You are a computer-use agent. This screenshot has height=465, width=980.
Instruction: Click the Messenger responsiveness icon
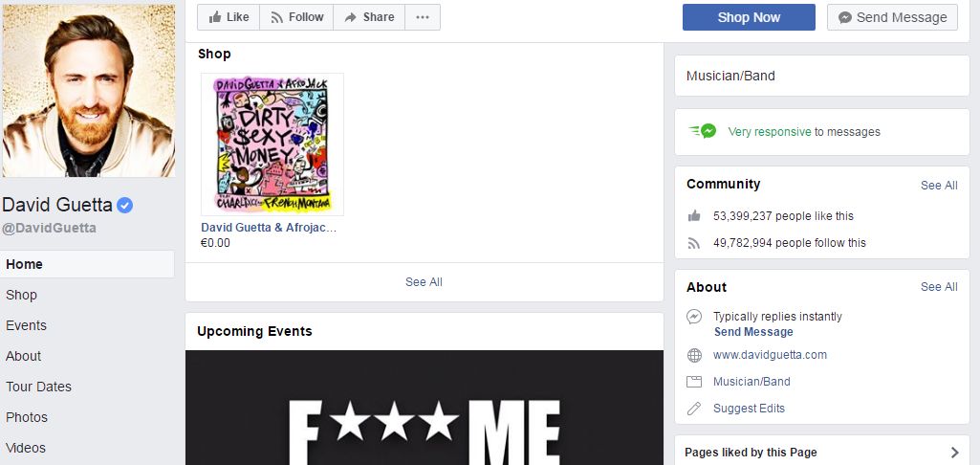click(x=703, y=131)
